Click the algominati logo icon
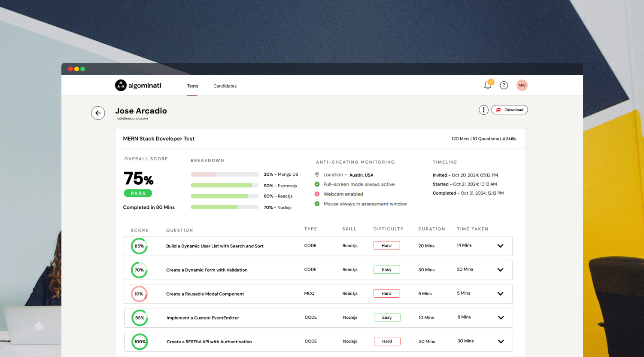This screenshot has height=357, width=644. click(x=121, y=85)
